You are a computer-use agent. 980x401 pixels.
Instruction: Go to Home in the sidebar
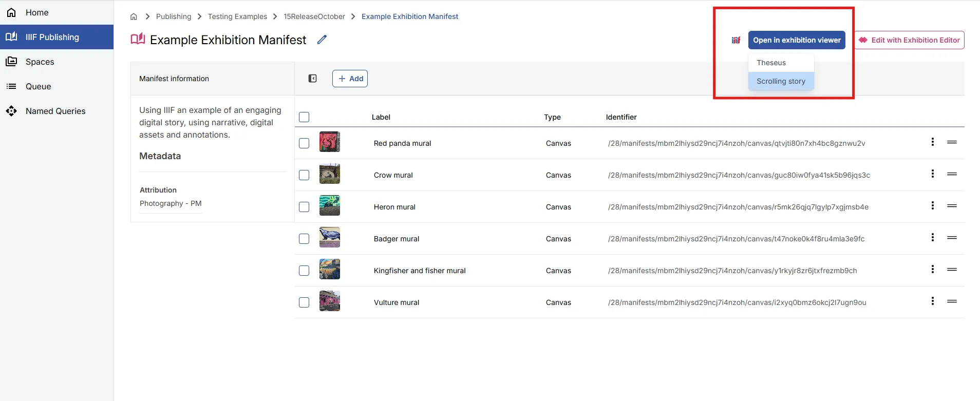pos(56,12)
